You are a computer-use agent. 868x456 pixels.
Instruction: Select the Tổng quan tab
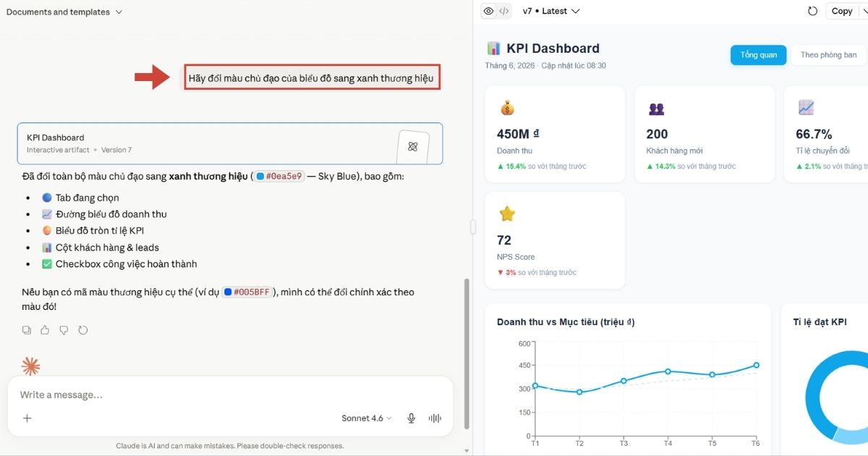[758, 55]
